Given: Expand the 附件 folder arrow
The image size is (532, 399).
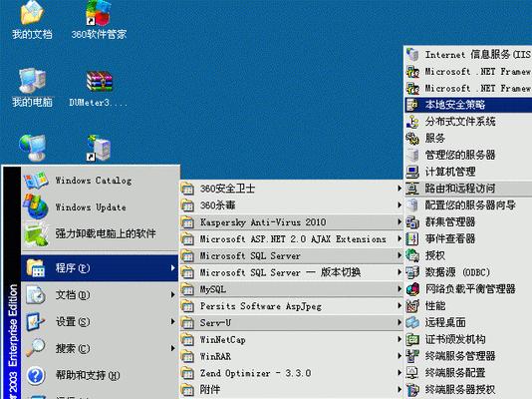Looking at the screenshot, I should [x=399, y=389].
